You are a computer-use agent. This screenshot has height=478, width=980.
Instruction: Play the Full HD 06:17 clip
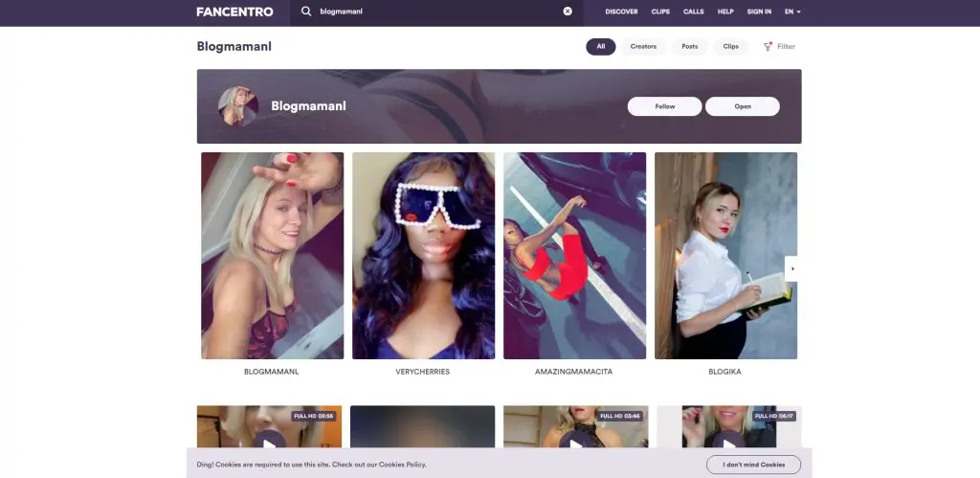click(728, 441)
